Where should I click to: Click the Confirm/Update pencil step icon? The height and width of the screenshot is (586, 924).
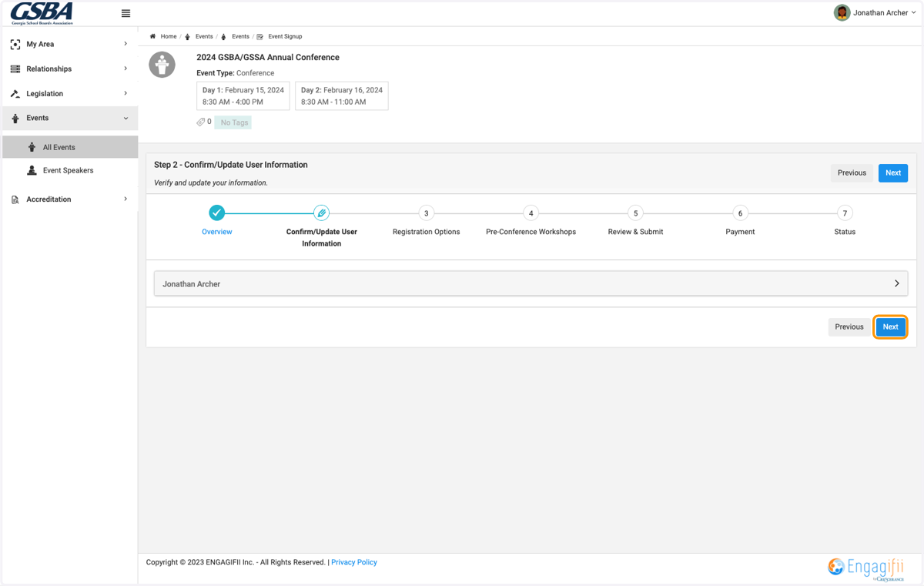(322, 213)
